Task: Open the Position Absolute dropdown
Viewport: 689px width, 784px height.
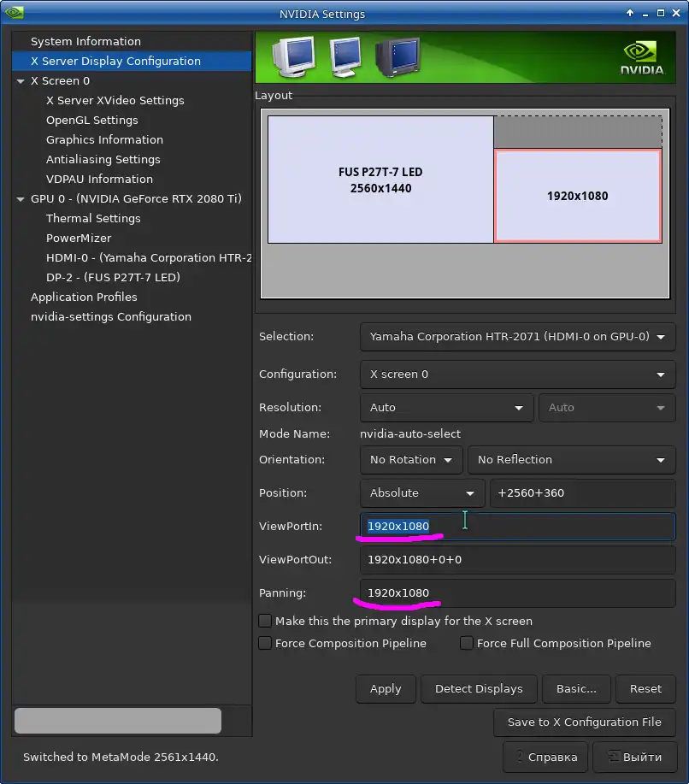Action: [422, 492]
